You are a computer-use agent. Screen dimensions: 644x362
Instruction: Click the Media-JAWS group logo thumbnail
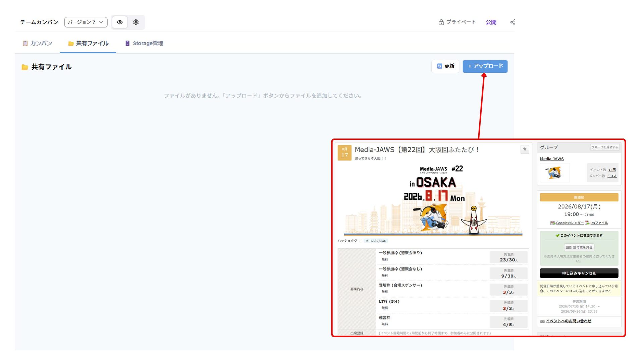[x=554, y=173]
